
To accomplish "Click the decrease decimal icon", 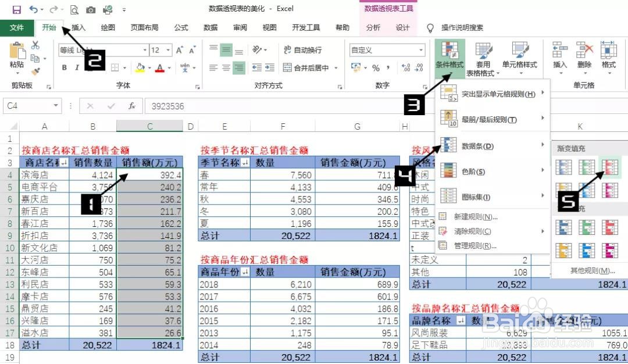I will tap(419, 67).
